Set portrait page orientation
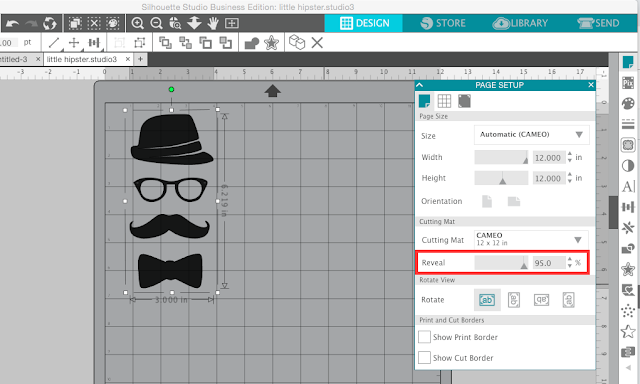640x384 pixels. pos(487,201)
